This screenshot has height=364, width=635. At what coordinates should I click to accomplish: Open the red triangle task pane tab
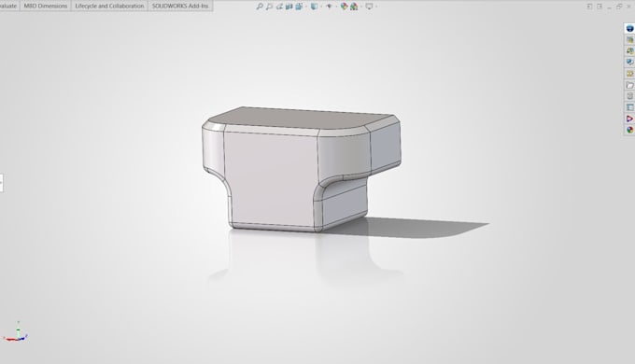click(629, 119)
